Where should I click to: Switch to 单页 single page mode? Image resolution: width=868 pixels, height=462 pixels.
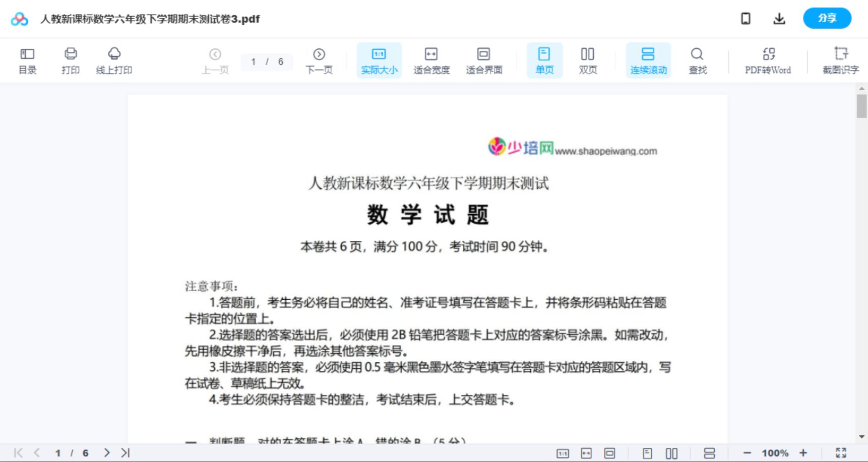544,60
